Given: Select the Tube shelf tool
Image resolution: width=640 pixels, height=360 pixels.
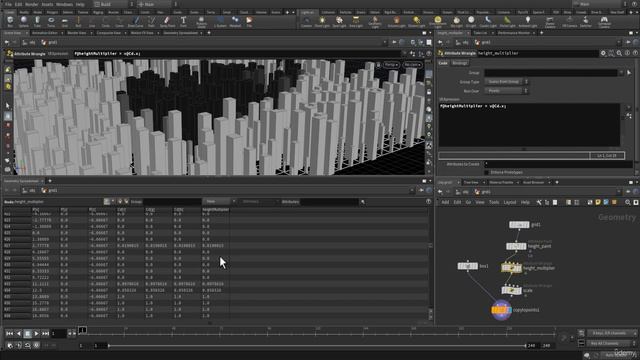Looking at the screenshot, I should (x=37, y=22).
